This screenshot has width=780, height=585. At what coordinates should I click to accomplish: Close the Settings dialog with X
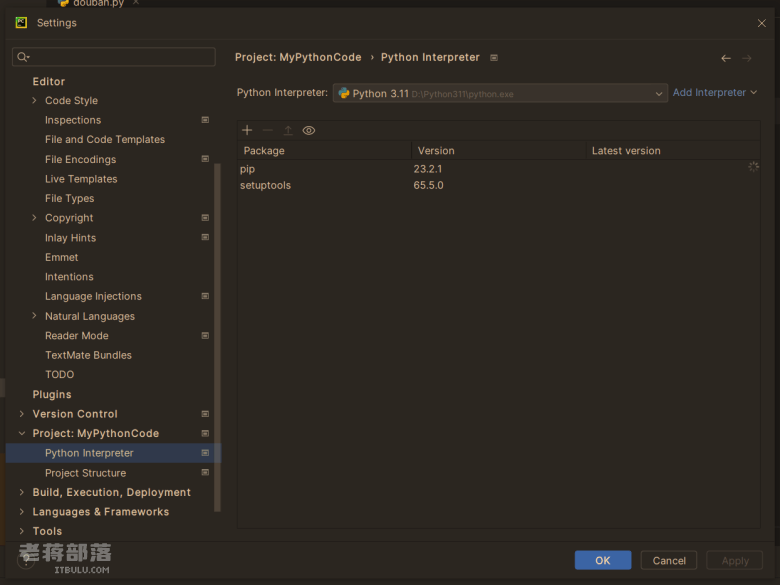click(x=761, y=23)
